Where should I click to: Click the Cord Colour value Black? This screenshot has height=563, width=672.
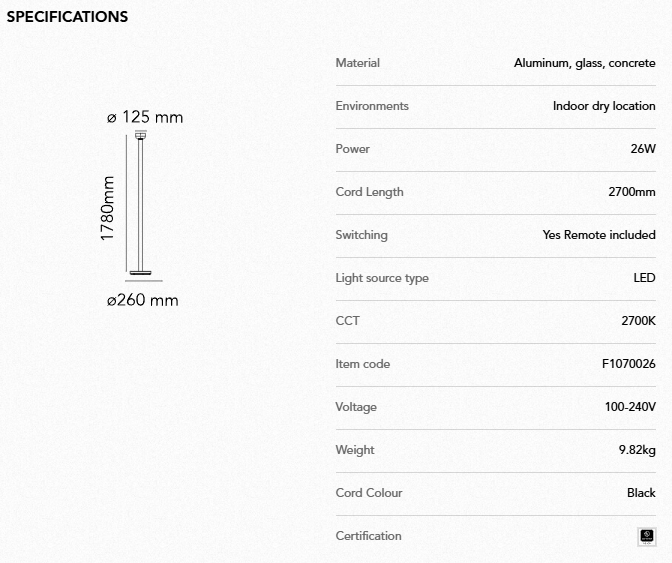click(641, 493)
